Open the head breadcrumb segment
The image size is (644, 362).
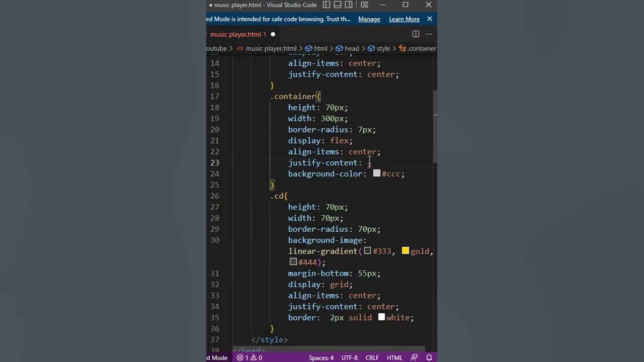tap(348, 48)
